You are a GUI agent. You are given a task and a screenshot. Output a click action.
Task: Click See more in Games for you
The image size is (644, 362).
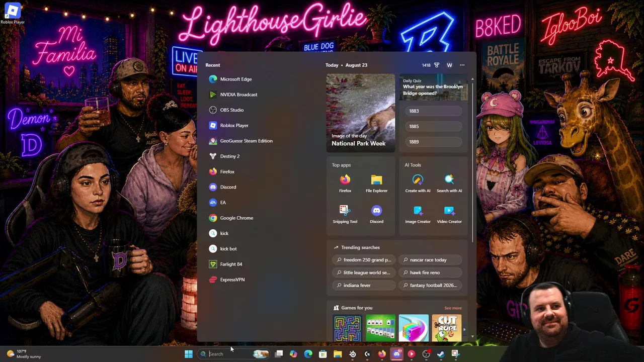point(453,308)
